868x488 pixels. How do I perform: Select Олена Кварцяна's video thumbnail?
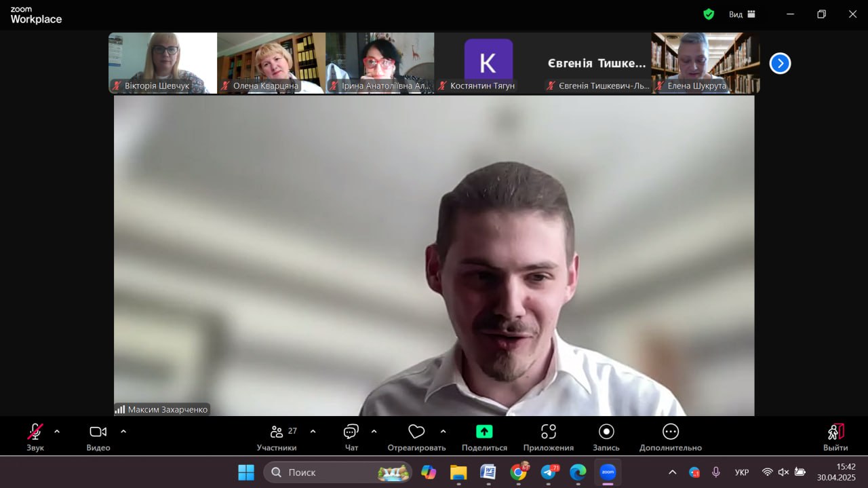click(271, 62)
